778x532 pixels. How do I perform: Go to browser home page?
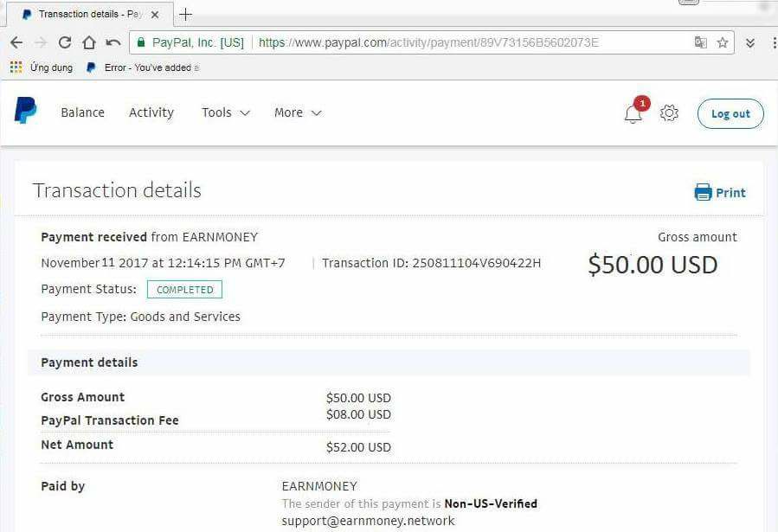[x=88, y=42]
